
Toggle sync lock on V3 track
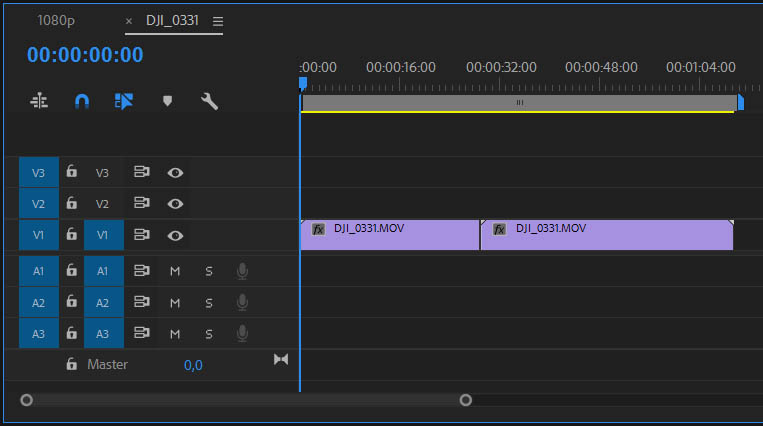point(142,173)
